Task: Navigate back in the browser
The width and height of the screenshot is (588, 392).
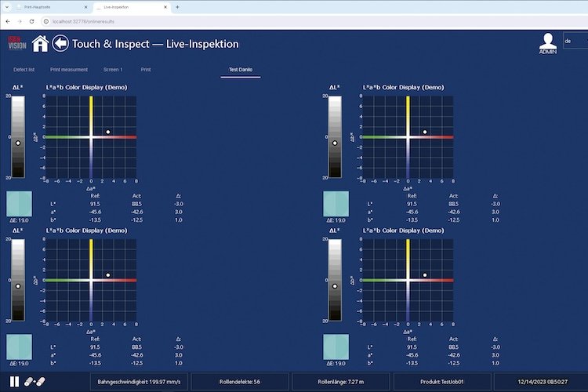Action: coord(7,20)
